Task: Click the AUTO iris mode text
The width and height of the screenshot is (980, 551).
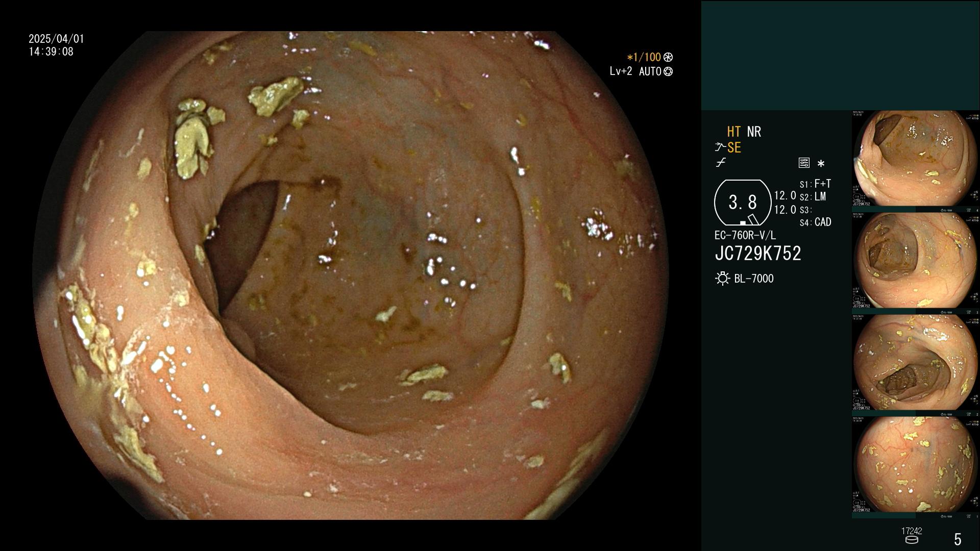Action: 650,71
